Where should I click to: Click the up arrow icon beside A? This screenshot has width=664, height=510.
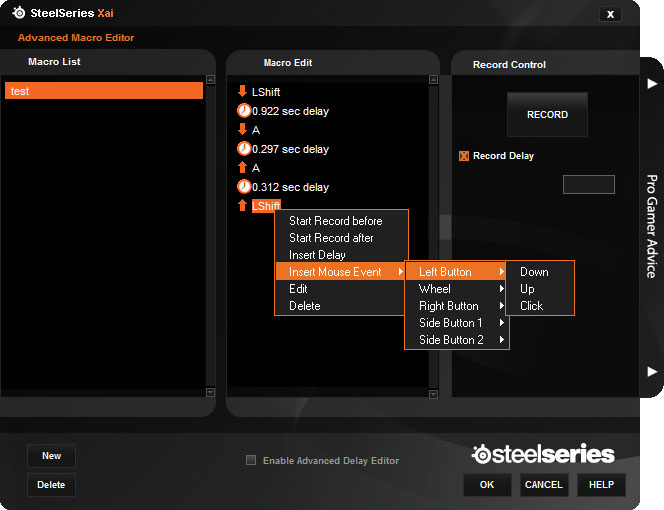pyautogui.click(x=242, y=167)
